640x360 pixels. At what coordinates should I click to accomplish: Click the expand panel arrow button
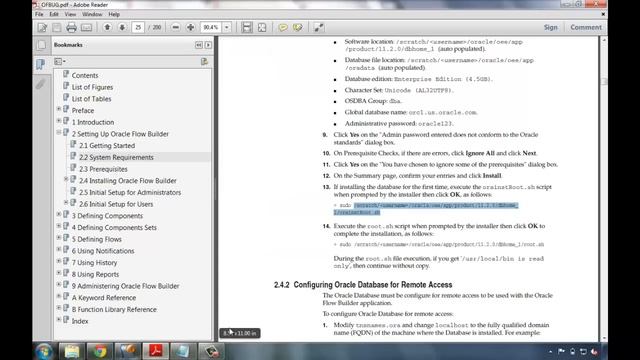[208, 45]
